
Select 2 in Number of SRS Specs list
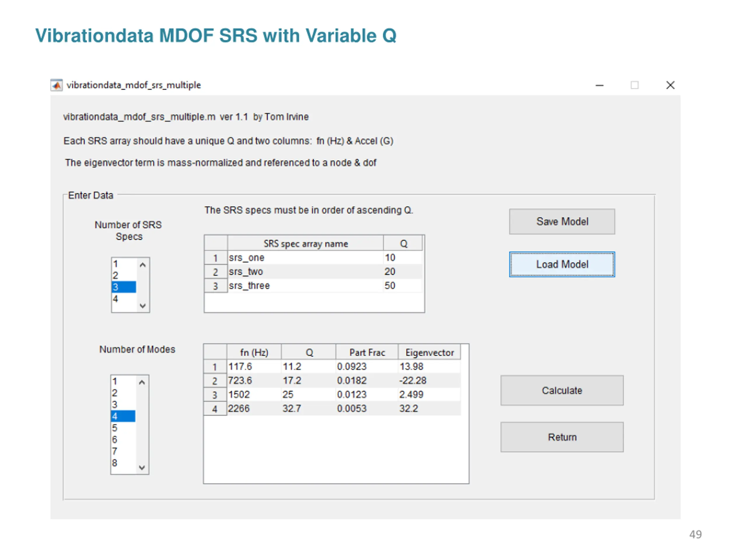point(124,275)
